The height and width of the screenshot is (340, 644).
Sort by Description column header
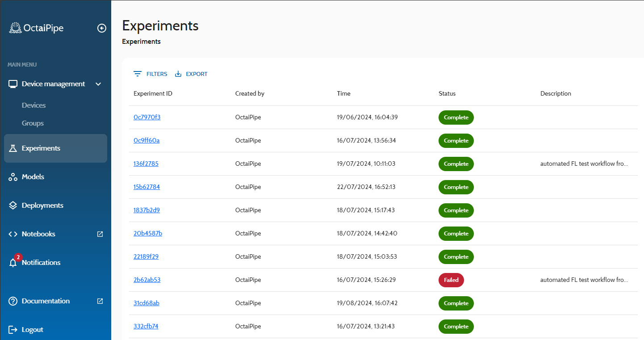556,94
